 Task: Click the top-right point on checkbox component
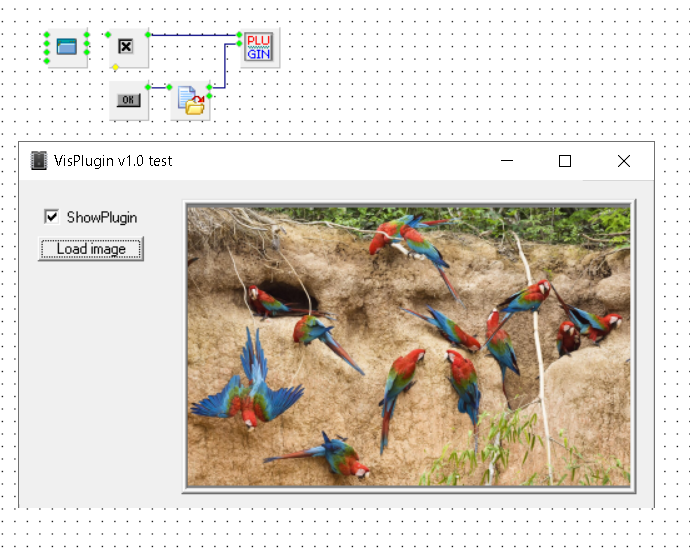click(x=148, y=34)
